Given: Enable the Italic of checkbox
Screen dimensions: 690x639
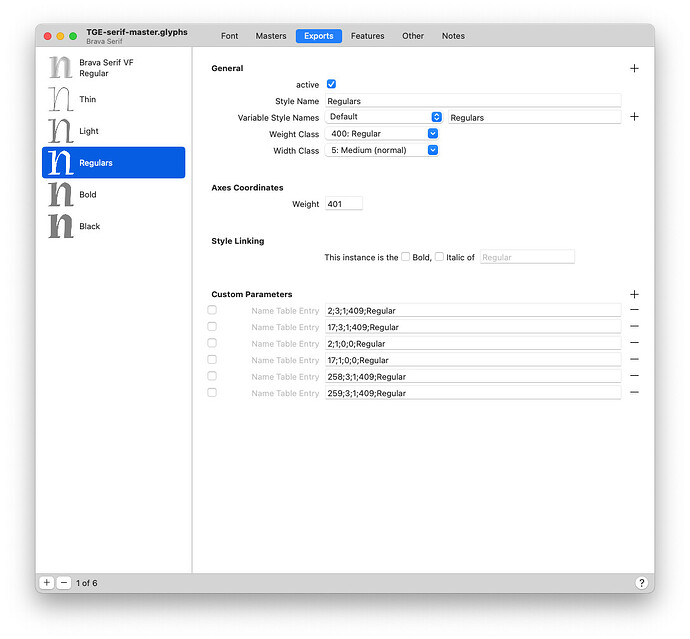Looking at the screenshot, I should click(439, 257).
